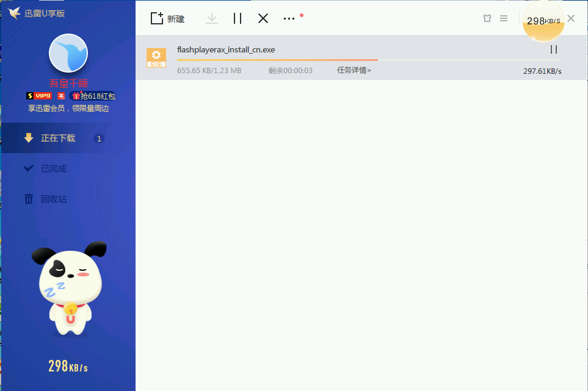The height and width of the screenshot is (391, 588).
Task: Delete the task with toolbar X icon
Action: click(x=263, y=18)
